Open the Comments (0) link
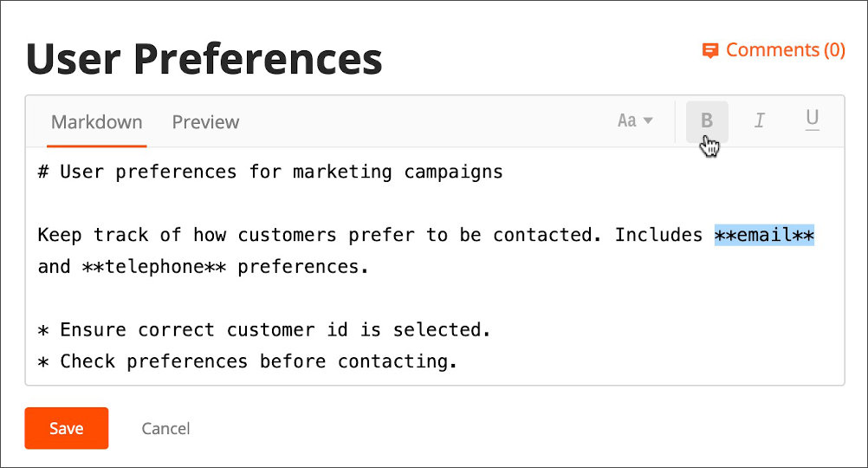Image resolution: width=868 pixels, height=468 pixels. 774,50
